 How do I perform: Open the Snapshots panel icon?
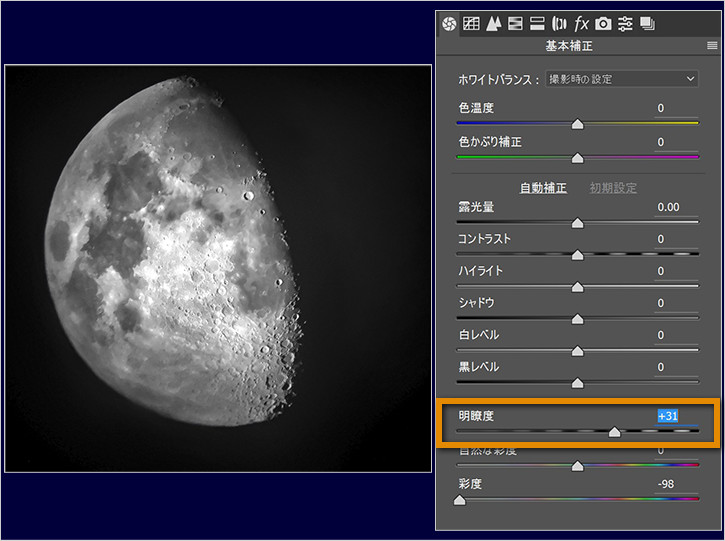(647, 23)
